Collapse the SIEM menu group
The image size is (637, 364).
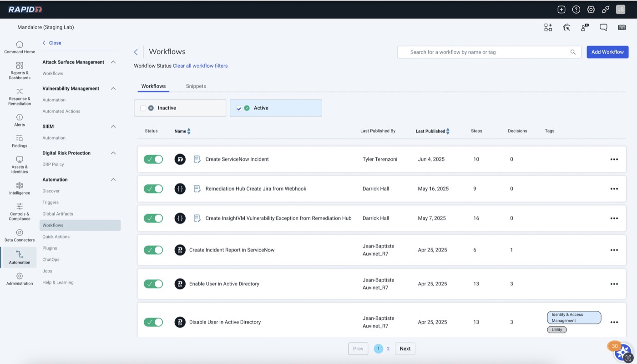pyautogui.click(x=113, y=126)
